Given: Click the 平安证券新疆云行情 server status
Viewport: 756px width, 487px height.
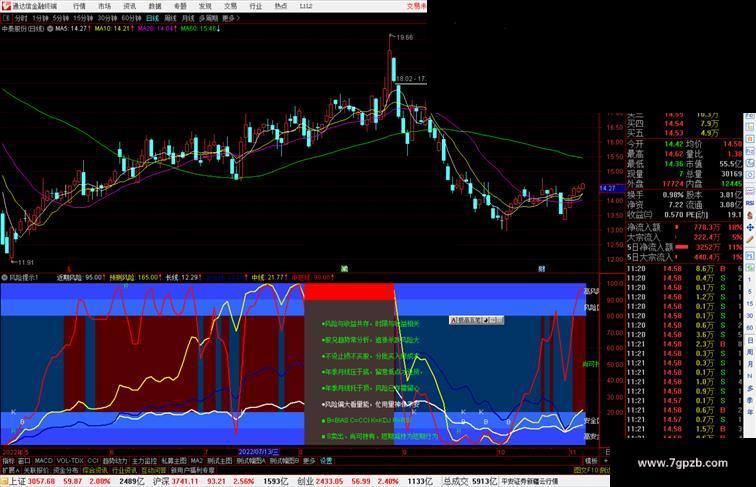Looking at the screenshot, I should point(529,481).
